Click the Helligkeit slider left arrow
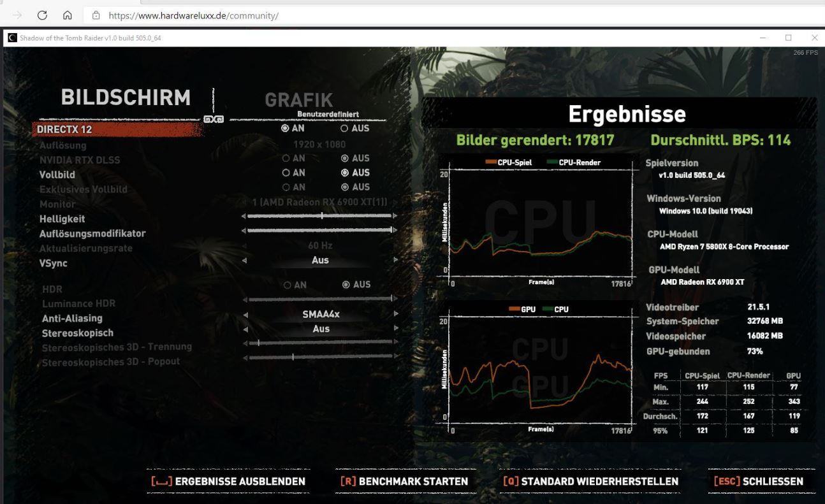This screenshot has width=825, height=504. coord(244,216)
